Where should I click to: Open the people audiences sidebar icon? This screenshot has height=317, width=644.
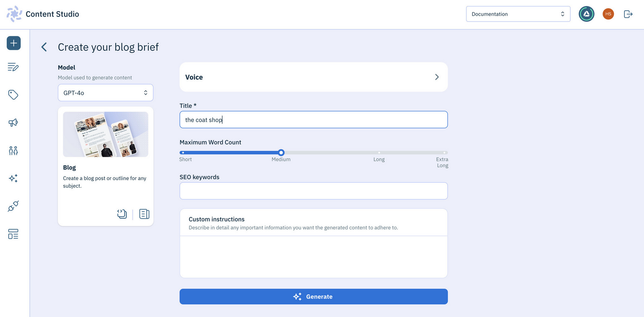coord(13,151)
